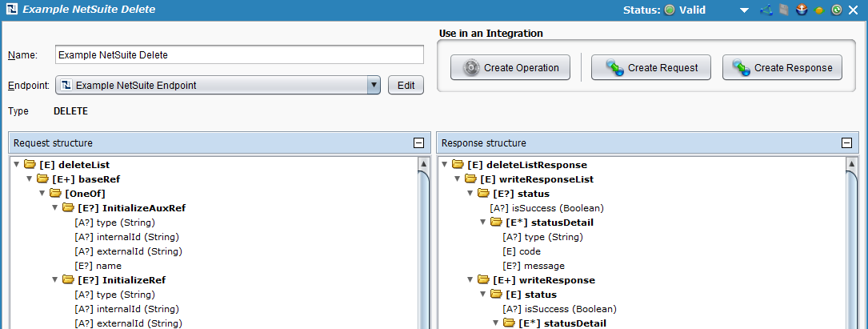Click the Create Operation button

click(x=510, y=68)
